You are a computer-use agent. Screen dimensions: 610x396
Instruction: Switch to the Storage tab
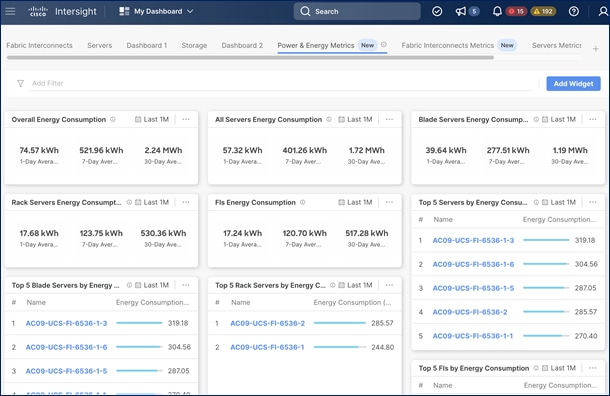tap(194, 46)
